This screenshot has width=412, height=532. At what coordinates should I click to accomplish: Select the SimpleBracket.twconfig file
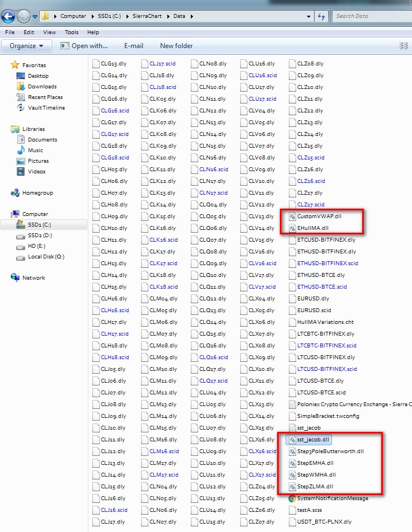click(324, 416)
